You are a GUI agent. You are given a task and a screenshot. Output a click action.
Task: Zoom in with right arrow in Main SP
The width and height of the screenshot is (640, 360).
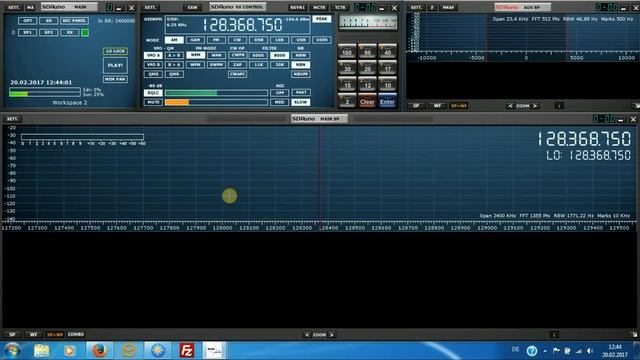pos(332,335)
